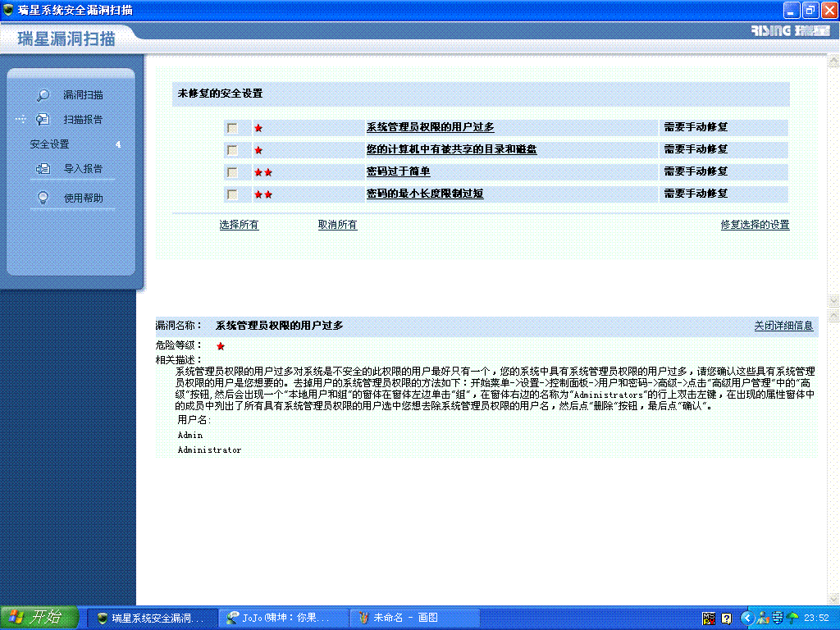This screenshot has width=840, height=630.
Task: Switch to 瑞星系统安全漏洞 taskbar item
Action: click(x=152, y=618)
